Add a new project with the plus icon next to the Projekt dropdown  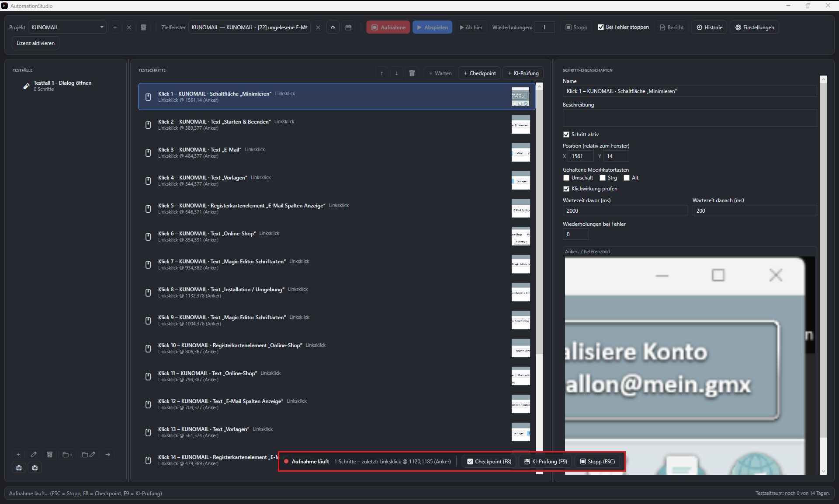point(115,27)
